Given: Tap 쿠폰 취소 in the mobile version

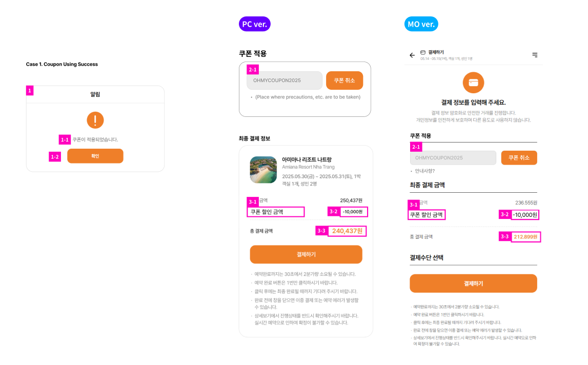Looking at the screenshot, I should click(x=519, y=158).
